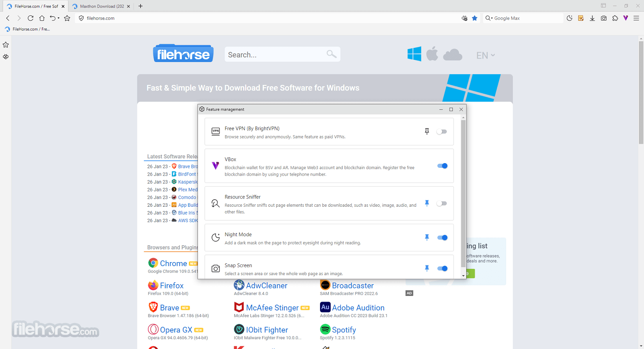
Task: Open the Adobe Audition link
Action: click(358, 308)
